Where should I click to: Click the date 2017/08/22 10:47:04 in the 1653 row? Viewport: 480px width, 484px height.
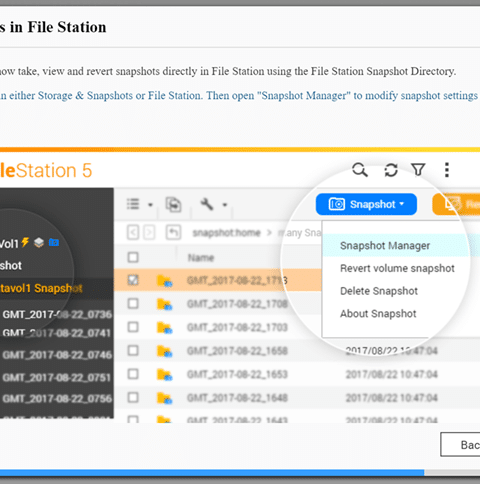(391, 374)
